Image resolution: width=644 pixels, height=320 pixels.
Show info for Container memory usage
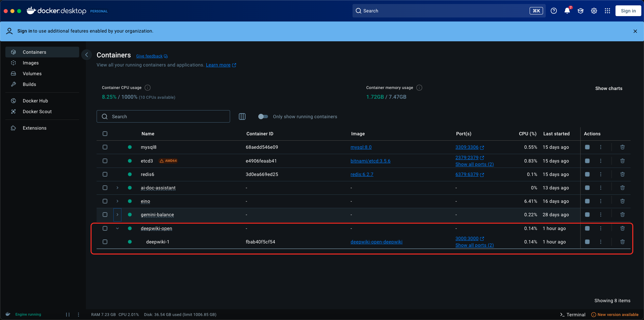click(419, 88)
